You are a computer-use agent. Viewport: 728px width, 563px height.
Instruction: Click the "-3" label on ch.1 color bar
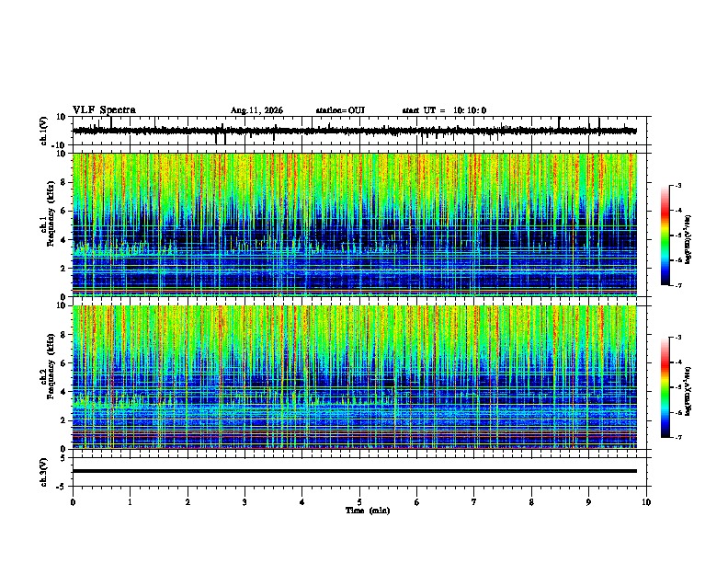coord(677,185)
